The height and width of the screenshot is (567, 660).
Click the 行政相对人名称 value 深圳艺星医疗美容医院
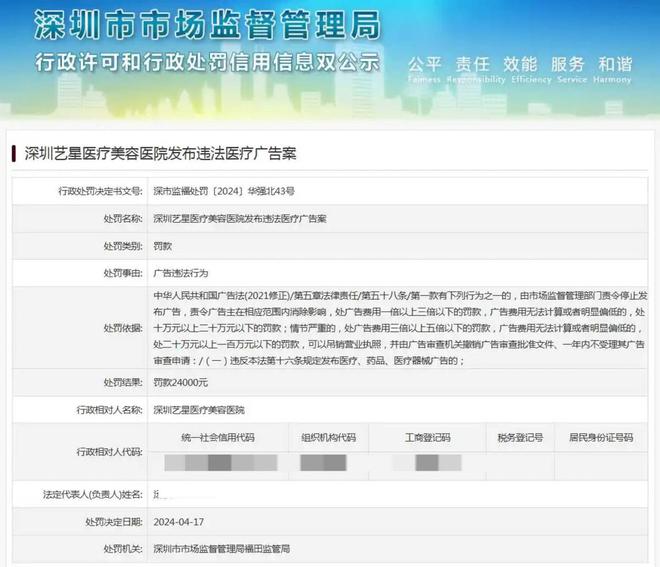pos(198,410)
